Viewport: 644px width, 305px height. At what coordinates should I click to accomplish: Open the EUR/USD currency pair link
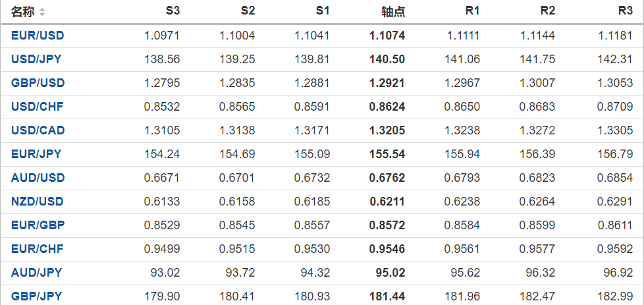[38, 36]
